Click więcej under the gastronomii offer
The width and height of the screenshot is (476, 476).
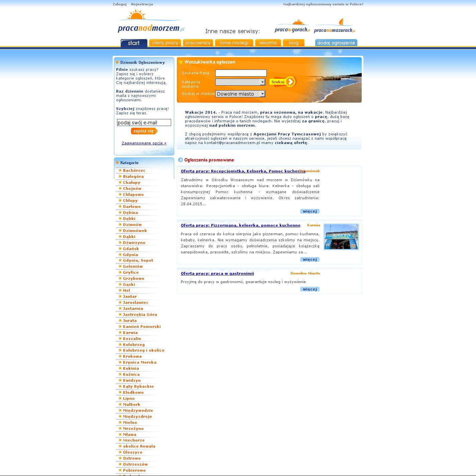pyautogui.click(x=310, y=289)
